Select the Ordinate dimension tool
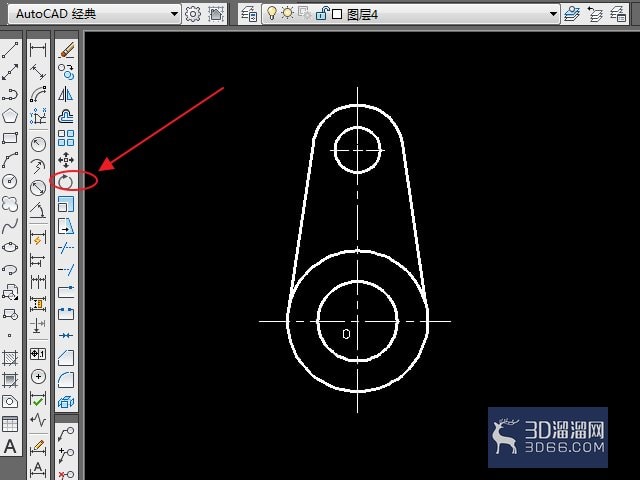 pyautogui.click(x=38, y=116)
